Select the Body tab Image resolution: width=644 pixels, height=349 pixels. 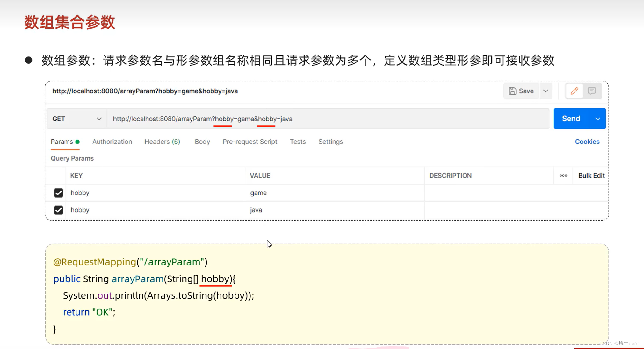[202, 142]
